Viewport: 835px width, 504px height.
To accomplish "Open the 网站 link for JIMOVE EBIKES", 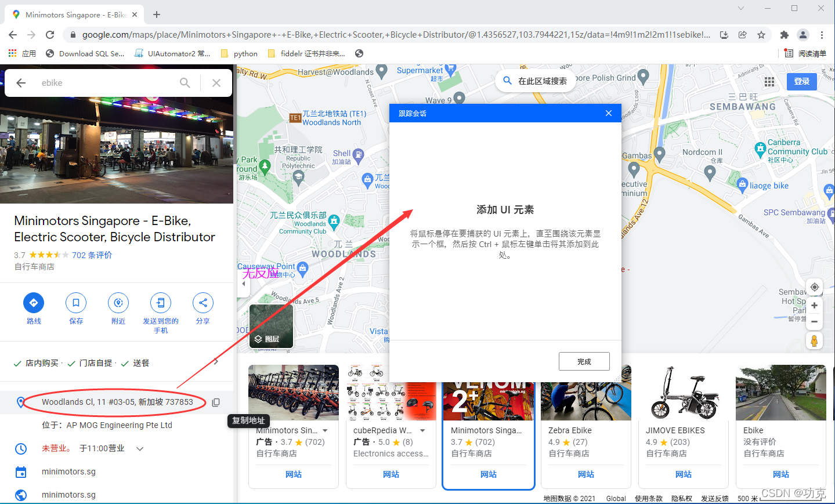I will tap(684, 474).
